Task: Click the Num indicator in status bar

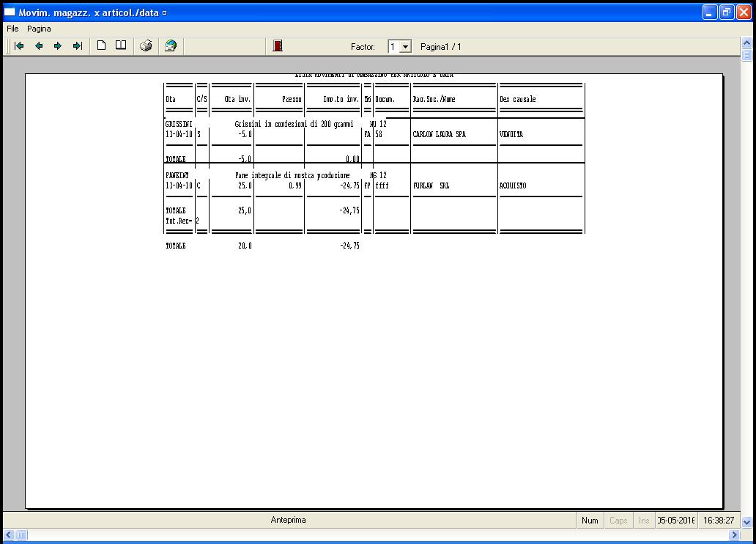Action: point(590,521)
